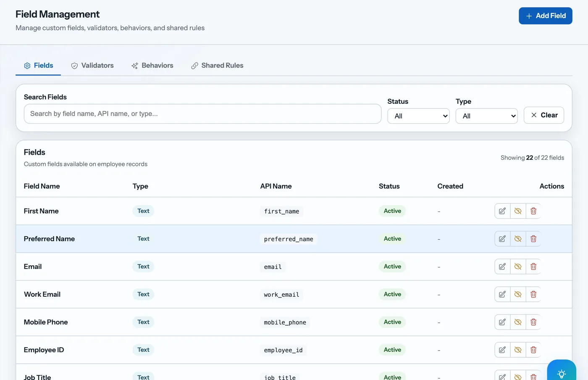Image resolution: width=588 pixels, height=380 pixels.
Task: Click the Status column header
Action: (389, 186)
